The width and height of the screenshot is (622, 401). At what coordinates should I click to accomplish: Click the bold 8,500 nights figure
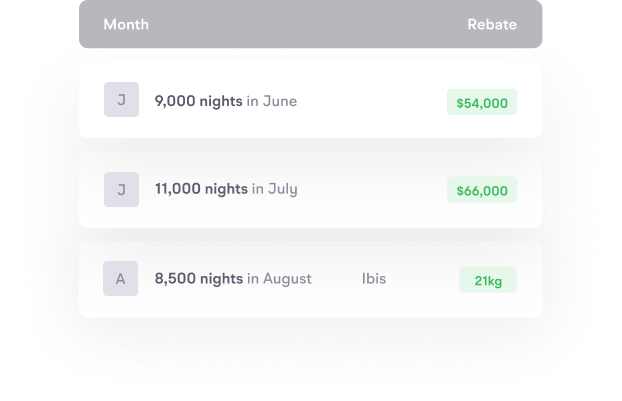pos(198,279)
